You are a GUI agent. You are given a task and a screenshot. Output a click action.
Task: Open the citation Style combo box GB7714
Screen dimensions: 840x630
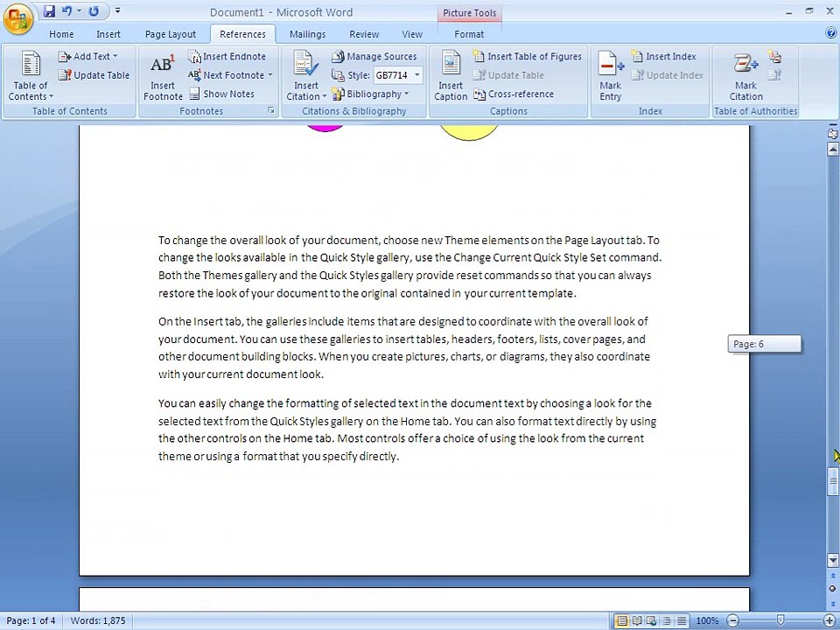398,75
